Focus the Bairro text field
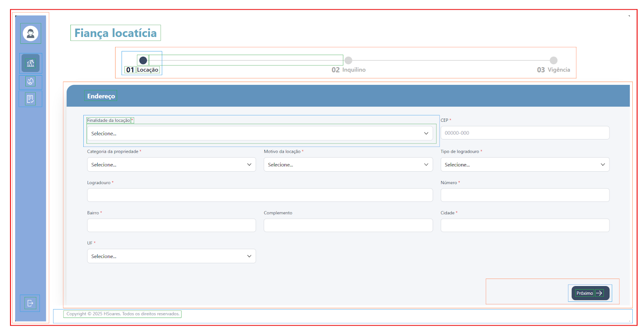 click(171, 225)
